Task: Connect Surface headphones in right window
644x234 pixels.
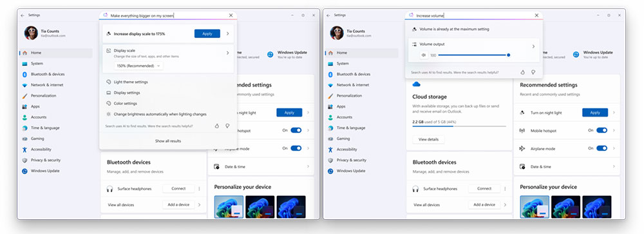Action: [x=484, y=188]
